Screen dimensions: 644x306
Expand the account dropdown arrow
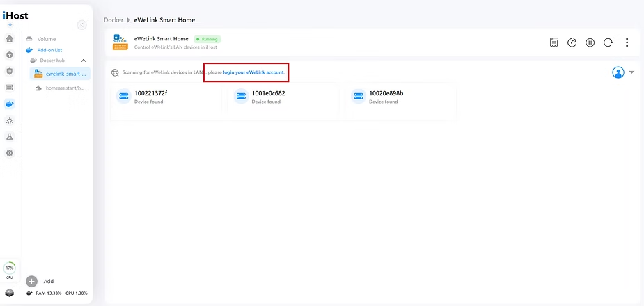(x=631, y=72)
